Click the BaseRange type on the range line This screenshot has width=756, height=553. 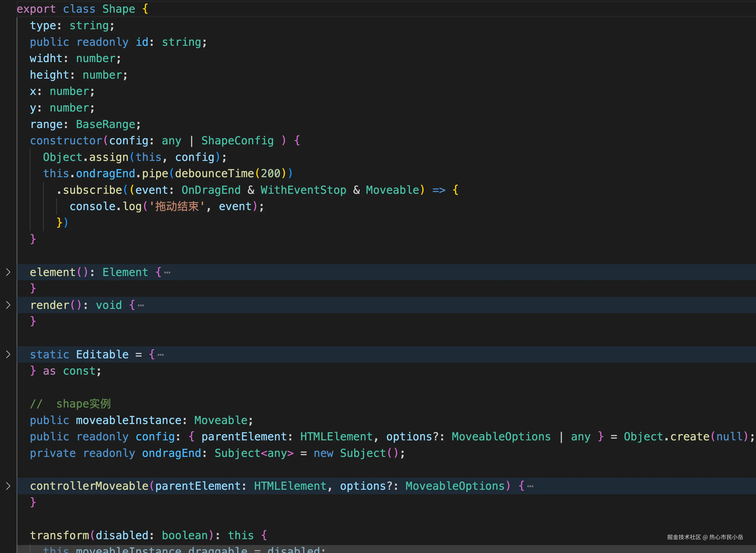coord(105,124)
